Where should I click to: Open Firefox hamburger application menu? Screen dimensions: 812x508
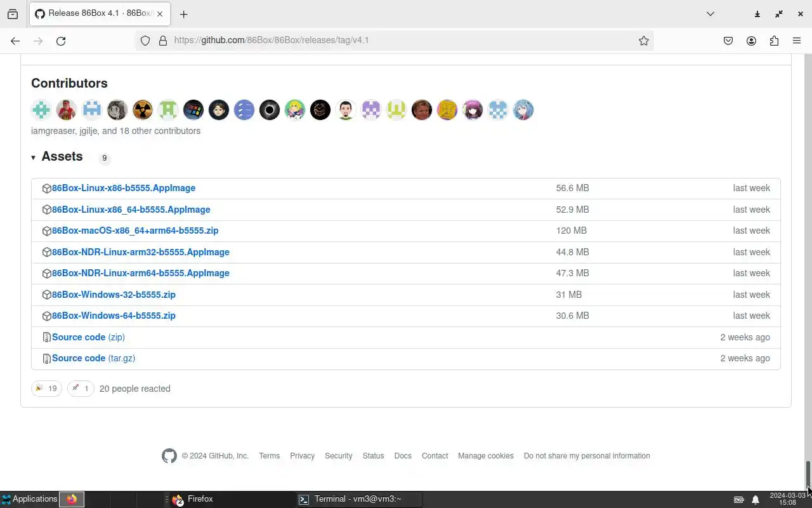tap(797, 41)
